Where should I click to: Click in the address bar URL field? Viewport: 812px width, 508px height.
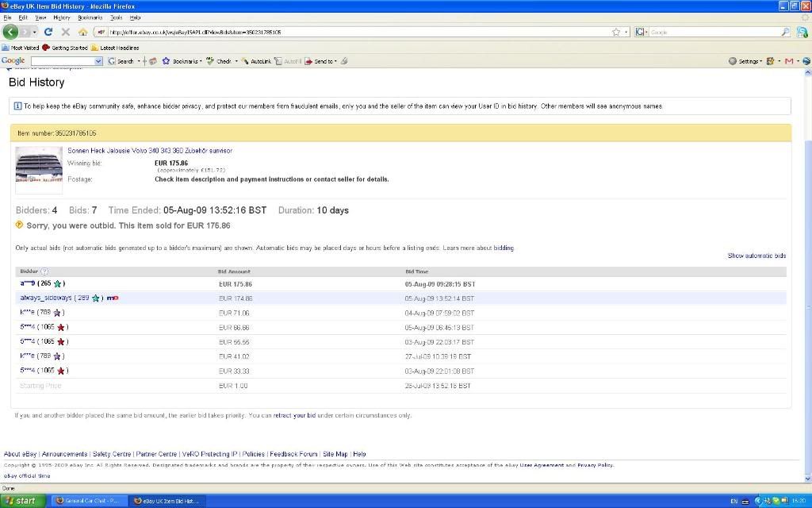(x=349, y=32)
